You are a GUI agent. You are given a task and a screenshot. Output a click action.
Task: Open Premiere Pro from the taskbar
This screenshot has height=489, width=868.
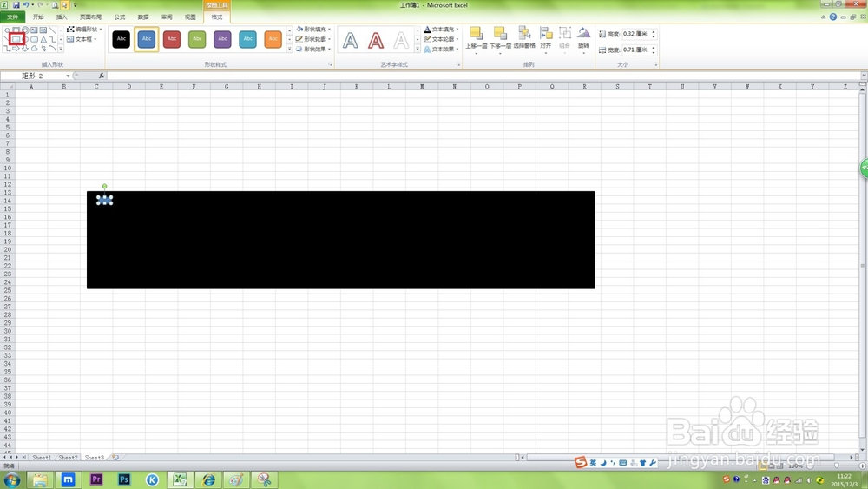(95, 479)
